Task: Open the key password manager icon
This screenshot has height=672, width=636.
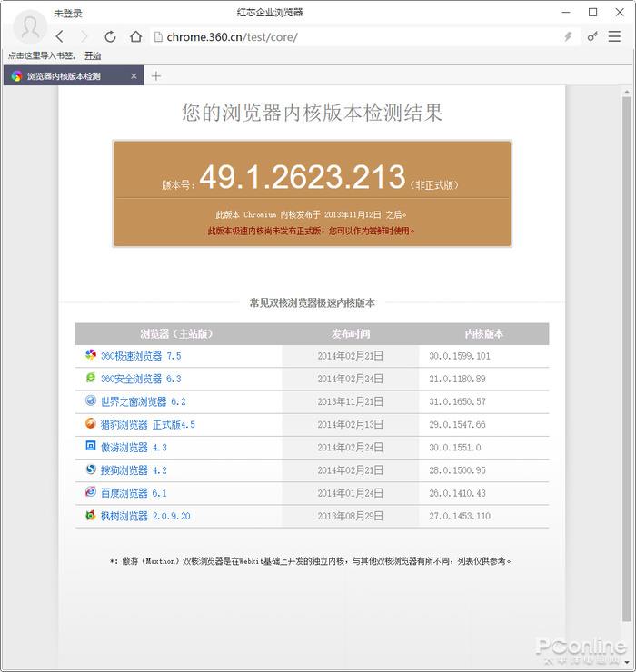Action: pyautogui.click(x=592, y=36)
